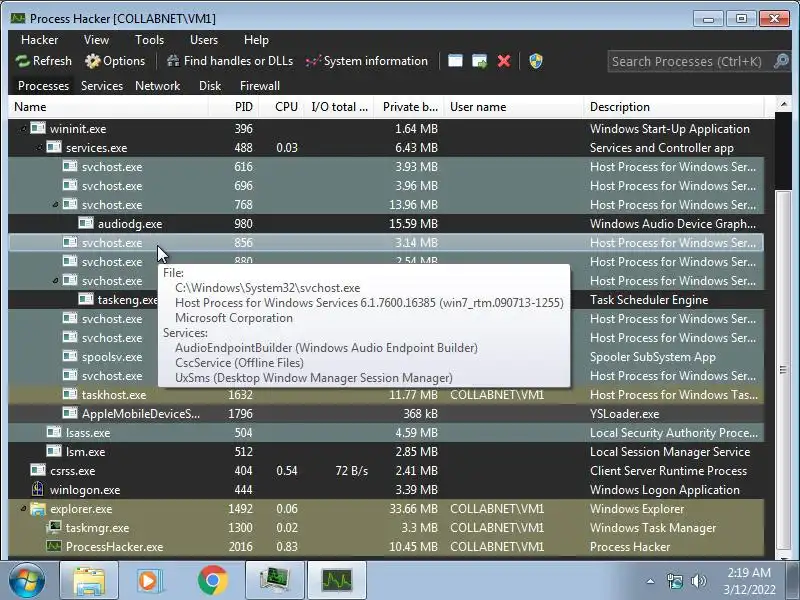The height and width of the screenshot is (600, 800).
Task: Switch to the Services tab
Action: (102, 86)
